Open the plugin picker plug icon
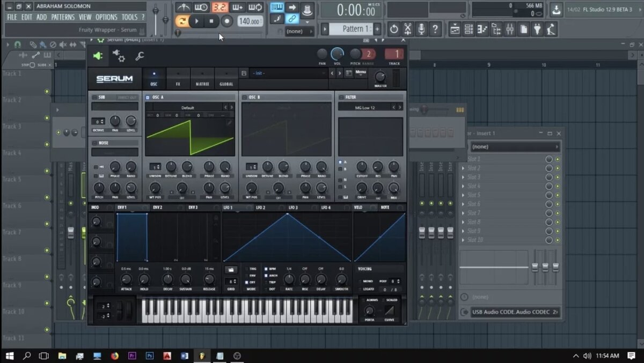 (x=537, y=29)
